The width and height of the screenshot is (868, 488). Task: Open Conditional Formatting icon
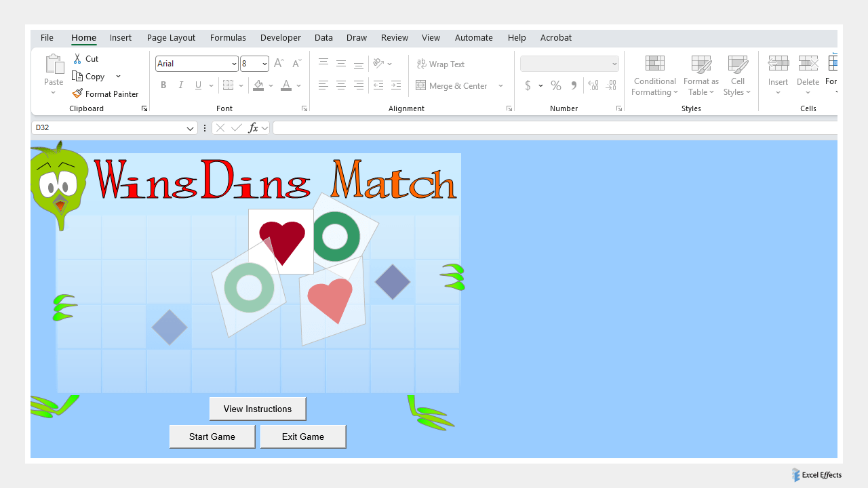[x=654, y=64]
